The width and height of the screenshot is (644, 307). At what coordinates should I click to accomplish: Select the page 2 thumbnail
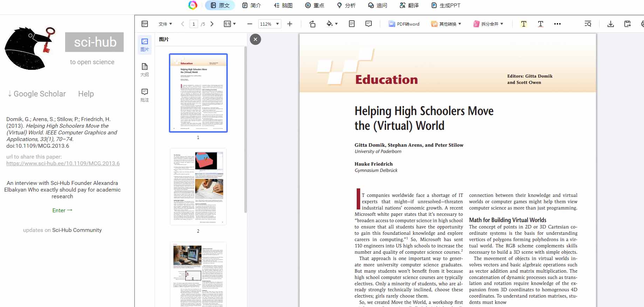pyautogui.click(x=198, y=187)
